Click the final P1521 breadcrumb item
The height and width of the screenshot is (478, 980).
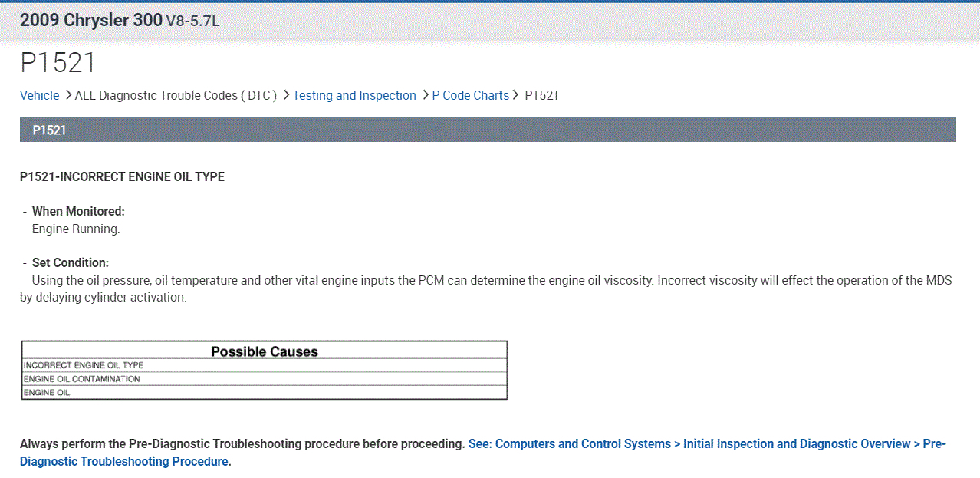(541, 95)
